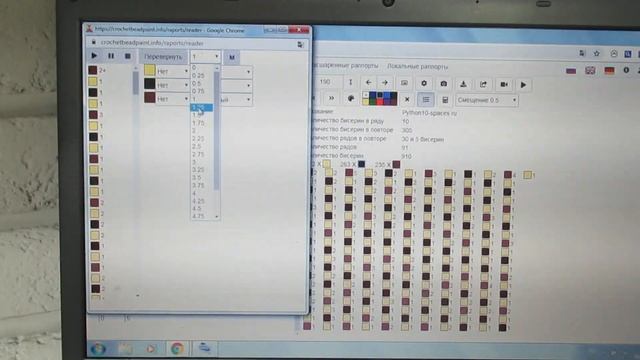Viewport: 640px width, 360px height.
Task: Click the profile avatar icon in browser
Action: 613,54
